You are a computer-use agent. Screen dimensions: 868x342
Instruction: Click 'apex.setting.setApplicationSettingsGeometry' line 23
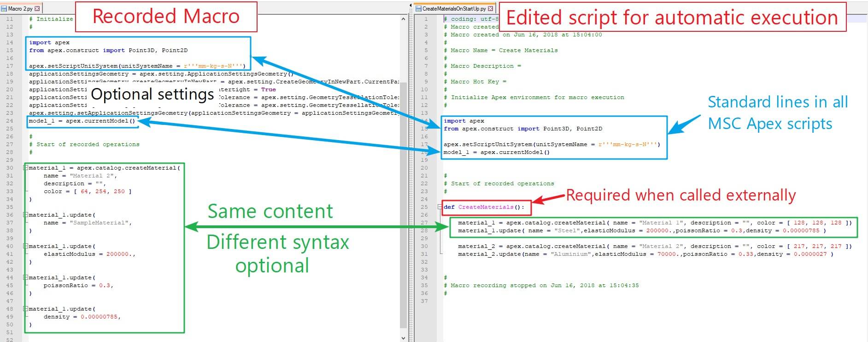(214, 113)
